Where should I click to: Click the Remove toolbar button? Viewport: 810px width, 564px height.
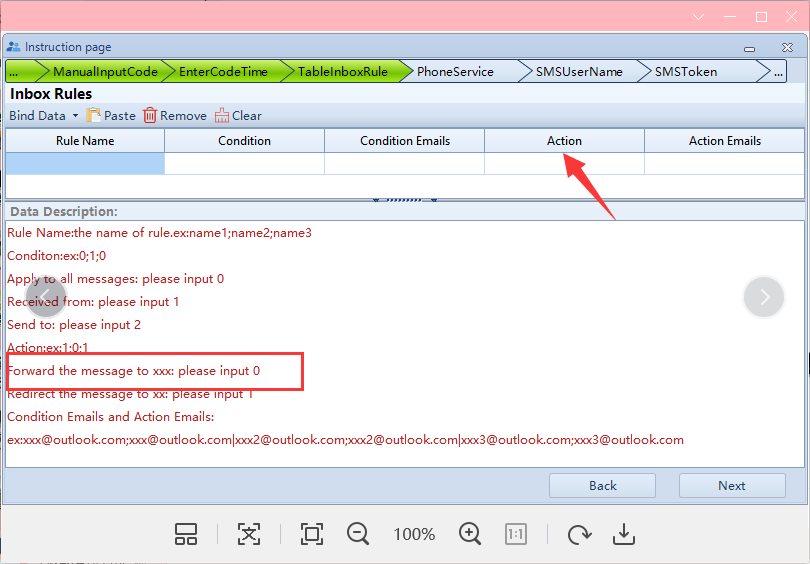click(x=174, y=116)
